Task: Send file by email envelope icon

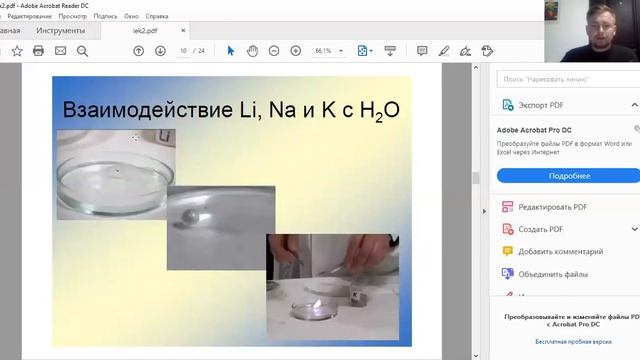Action: 60,51
